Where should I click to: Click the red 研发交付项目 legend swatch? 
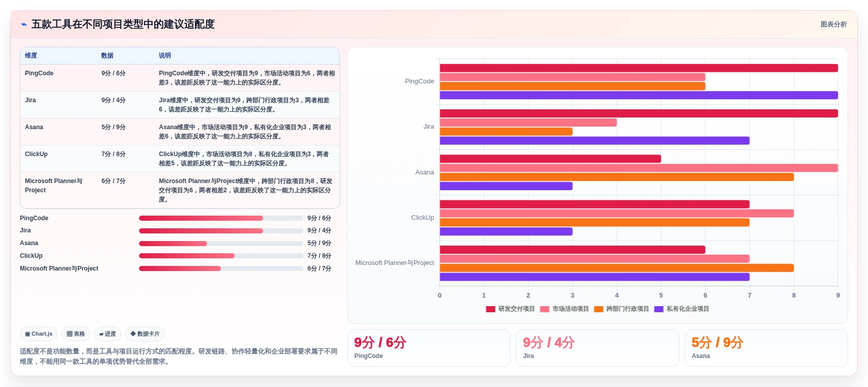coord(491,309)
